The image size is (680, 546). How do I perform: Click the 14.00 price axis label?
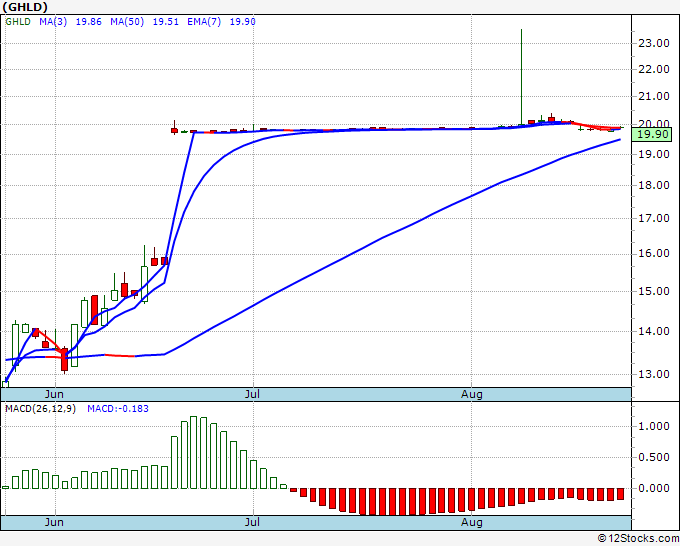click(x=654, y=331)
